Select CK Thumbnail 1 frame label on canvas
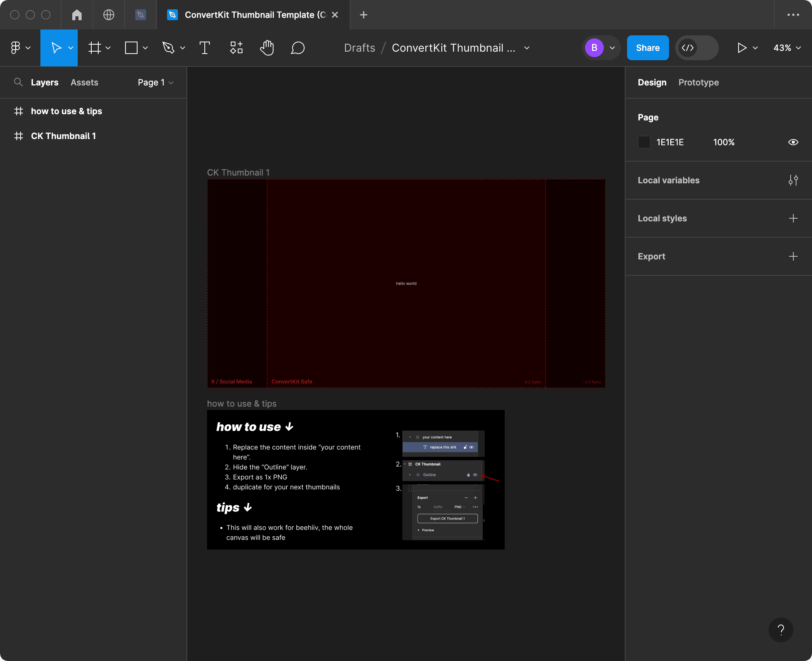 (238, 172)
